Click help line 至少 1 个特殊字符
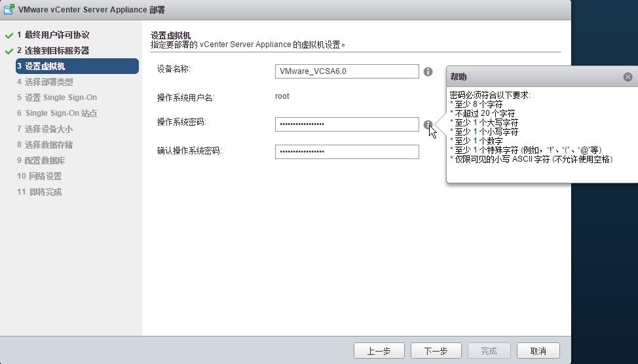 (526, 150)
